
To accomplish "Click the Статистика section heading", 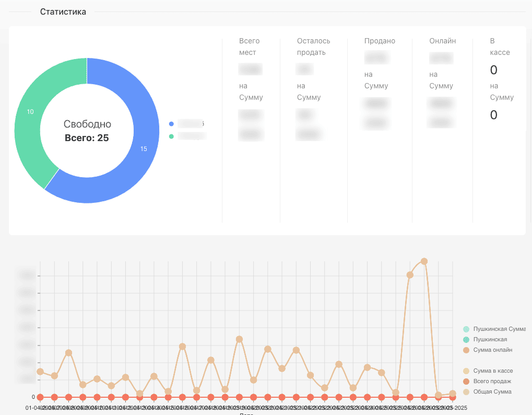I will [63, 11].
